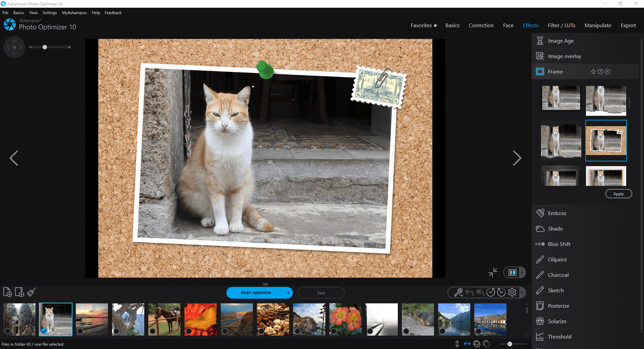
Task: Rotate the image 90 degrees clockwise
Action: pos(501,292)
